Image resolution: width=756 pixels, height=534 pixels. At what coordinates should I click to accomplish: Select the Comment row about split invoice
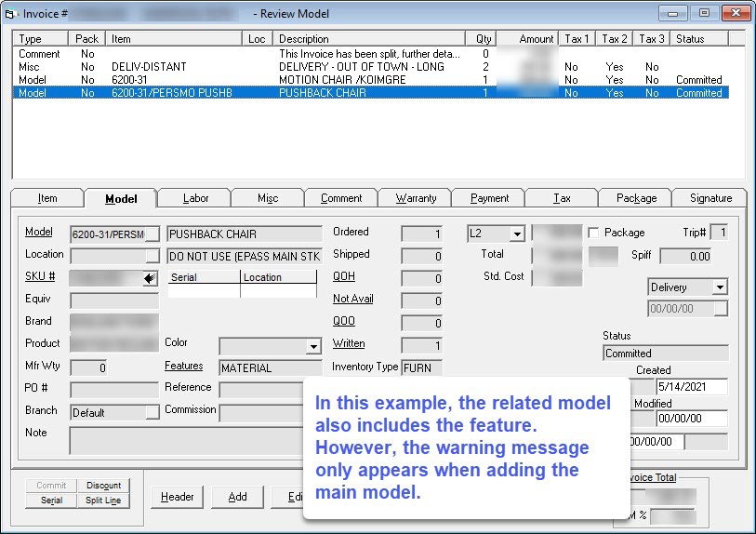(x=371, y=54)
